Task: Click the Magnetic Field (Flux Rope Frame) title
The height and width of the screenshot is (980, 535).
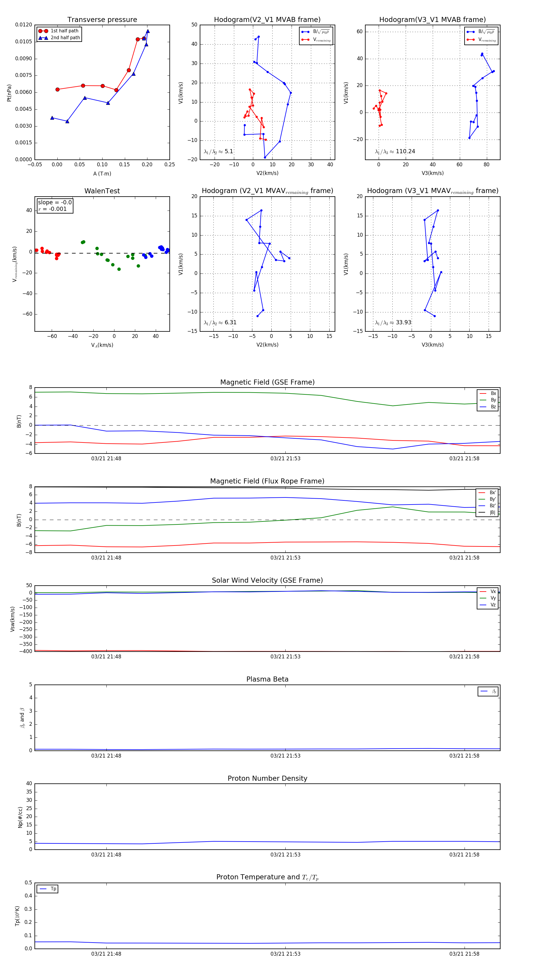Action: tap(267, 481)
